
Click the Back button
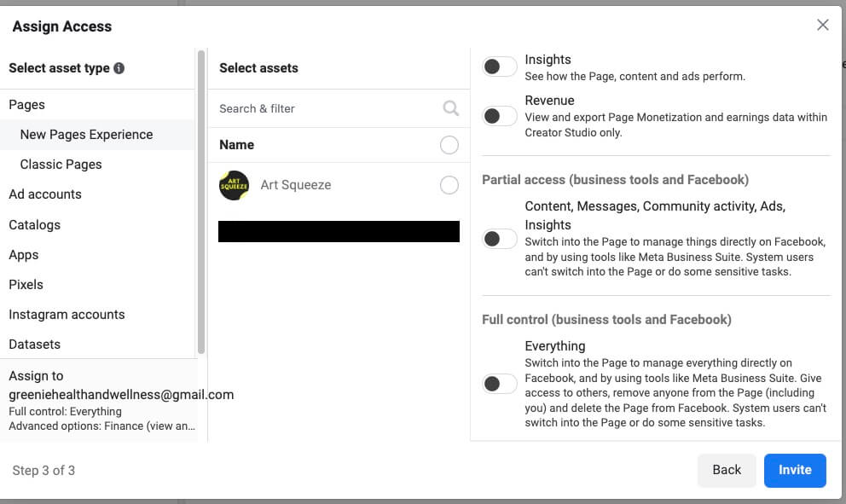click(x=727, y=470)
